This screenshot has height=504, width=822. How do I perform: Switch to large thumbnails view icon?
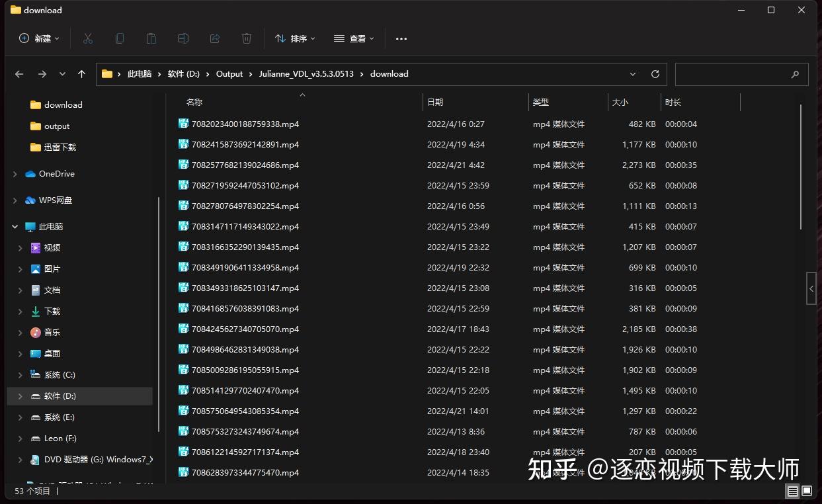pos(807,491)
